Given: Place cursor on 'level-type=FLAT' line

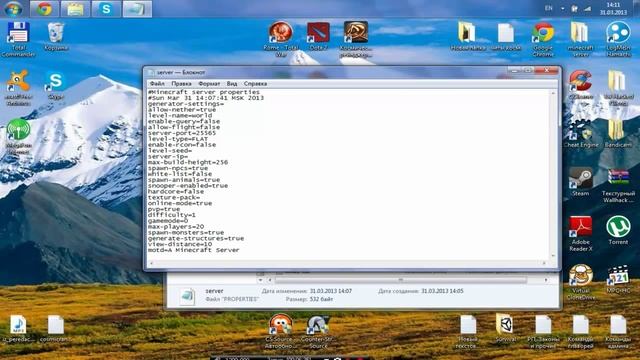Looking at the screenshot, I should click(178, 139).
